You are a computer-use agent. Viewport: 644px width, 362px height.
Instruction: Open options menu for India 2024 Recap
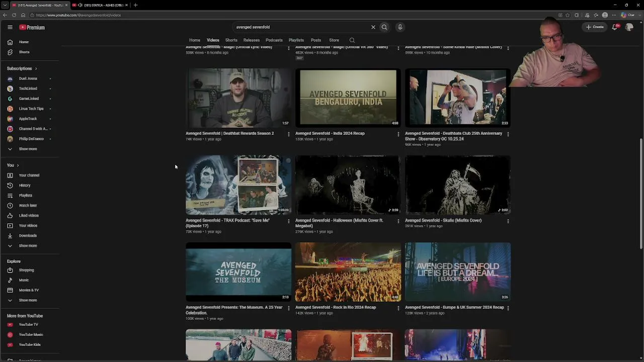coord(398,134)
